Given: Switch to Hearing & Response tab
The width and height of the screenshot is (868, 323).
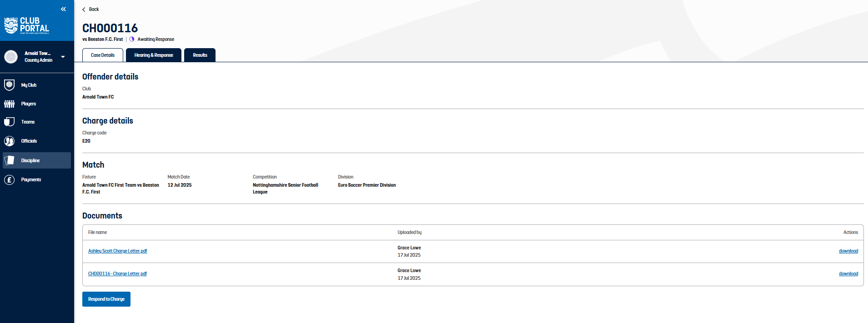Looking at the screenshot, I should [x=154, y=55].
